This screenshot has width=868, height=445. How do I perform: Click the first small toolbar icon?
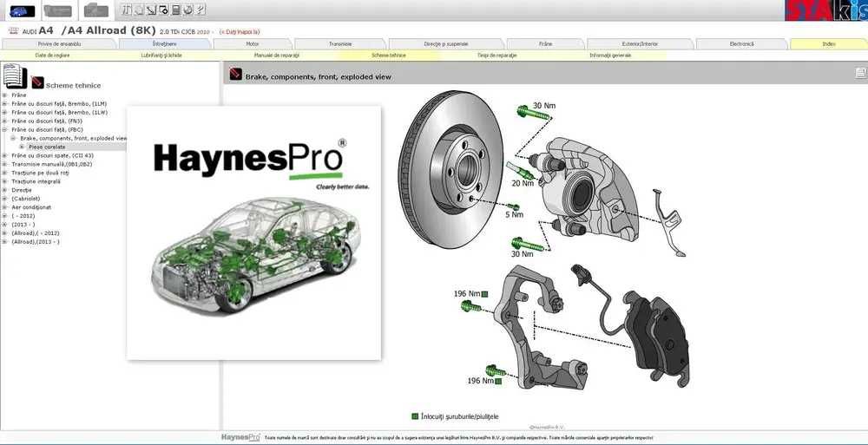pos(127,10)
